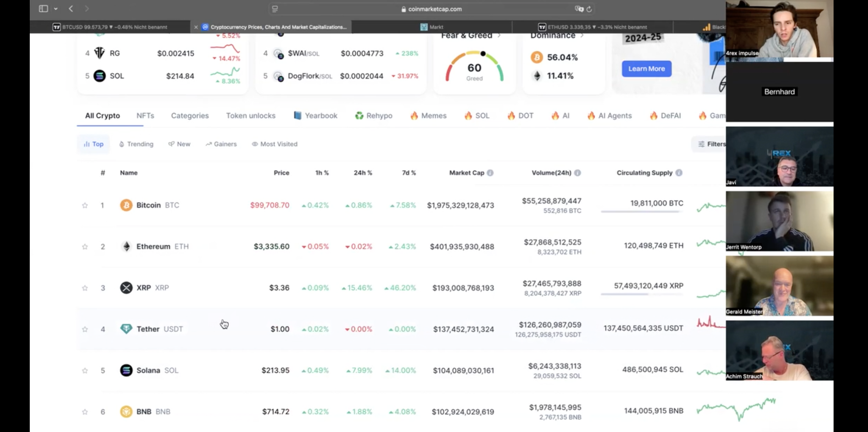Screen dimensions: 868x432
Task: Go forward with the browser forward arrow
Action: [87, 8]
